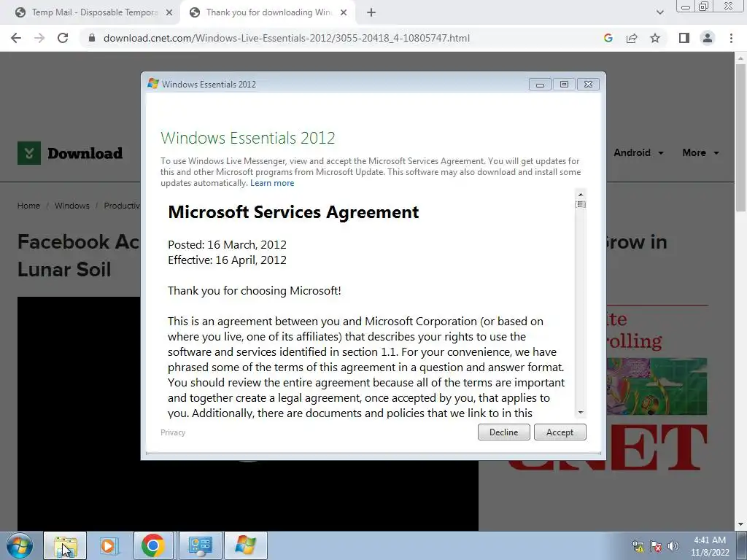Go back in Chrome
The image size is (747, 560).
point(16,38)
